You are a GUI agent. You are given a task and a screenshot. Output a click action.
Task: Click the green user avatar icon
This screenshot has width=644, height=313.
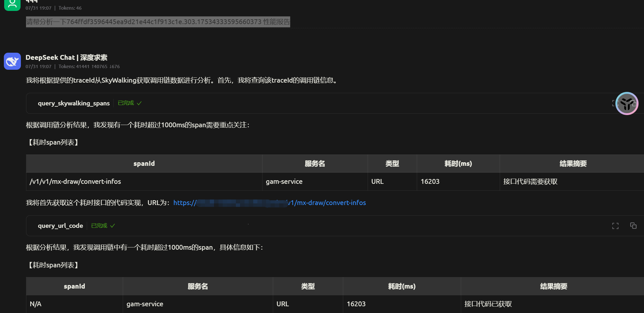pos(12,4)
